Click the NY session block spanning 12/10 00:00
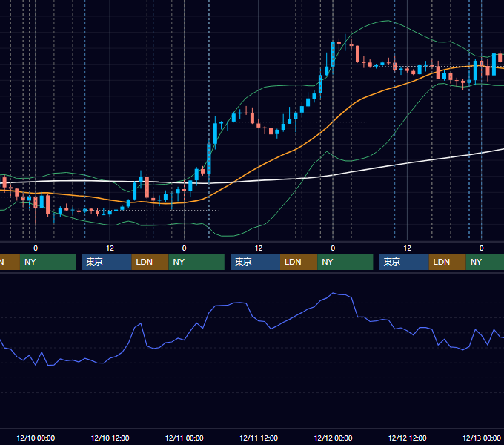This screenshot has width=504, height=445. (x=47, y=262)
